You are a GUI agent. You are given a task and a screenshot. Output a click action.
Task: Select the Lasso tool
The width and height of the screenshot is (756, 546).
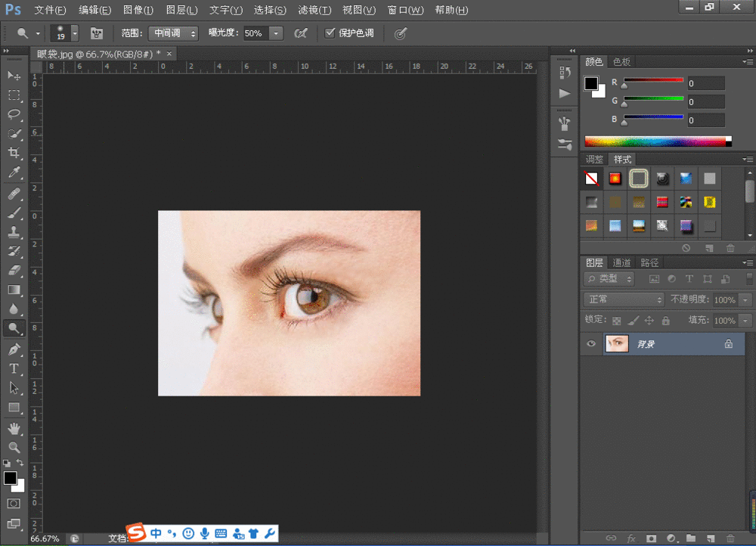[14, 114]
